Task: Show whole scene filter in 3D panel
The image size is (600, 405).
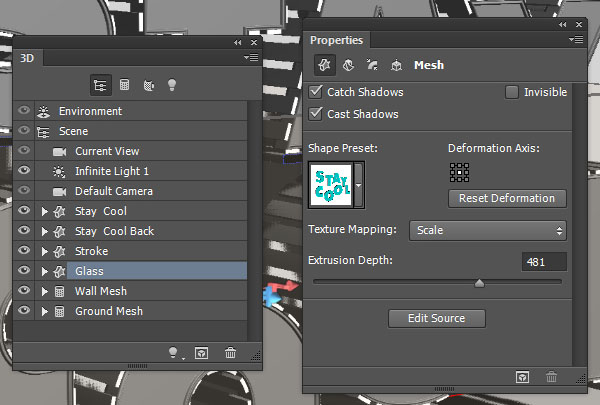Action: pyautogui.click(x=101, y=85)
